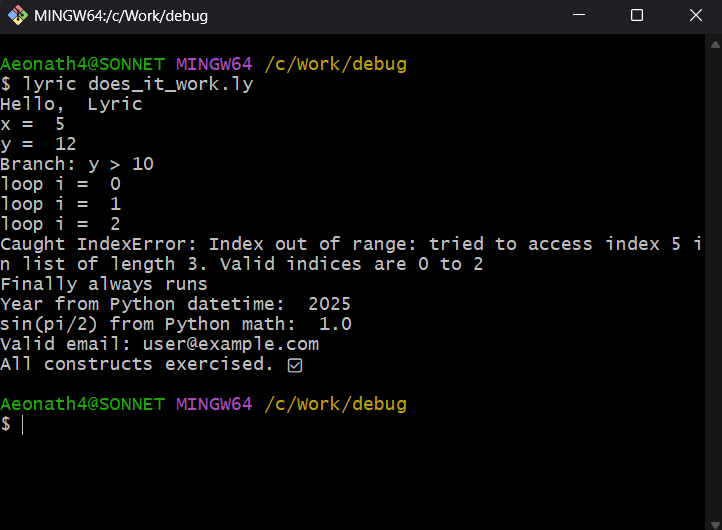Click the 'y = 12' output line
The width and height of the screenshot is (722, 530).
click(38, 144)
